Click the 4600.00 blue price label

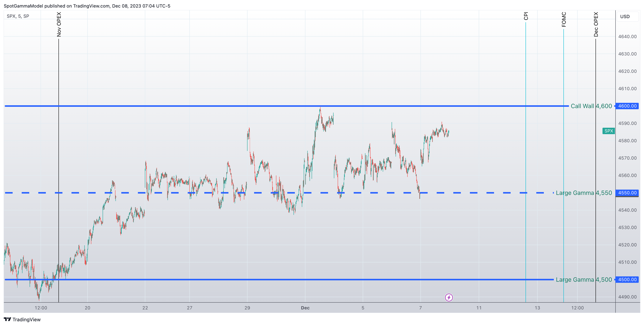(x=627, y=106)
